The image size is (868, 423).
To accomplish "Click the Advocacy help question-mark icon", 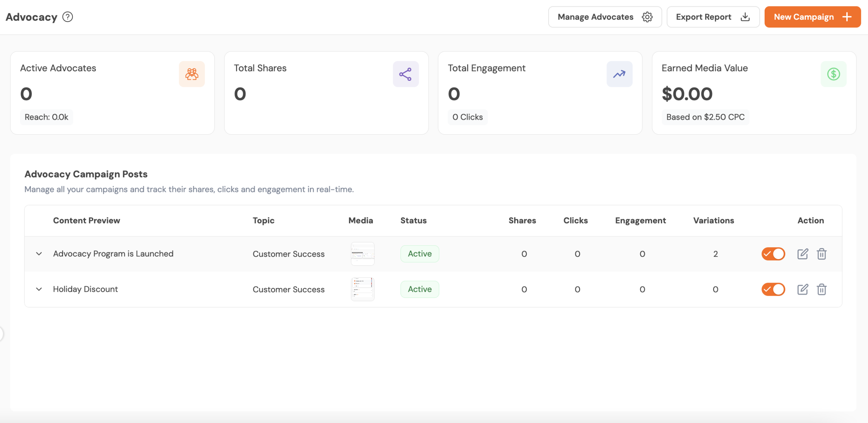I will click(x=67, y=17).
